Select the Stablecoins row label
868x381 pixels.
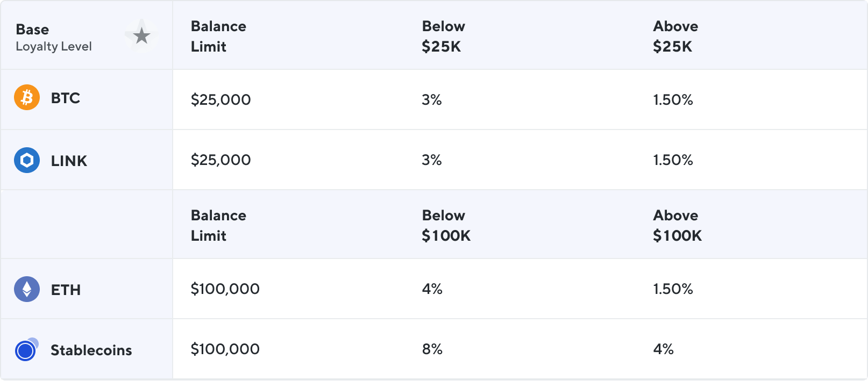click(x=91, y=350)
